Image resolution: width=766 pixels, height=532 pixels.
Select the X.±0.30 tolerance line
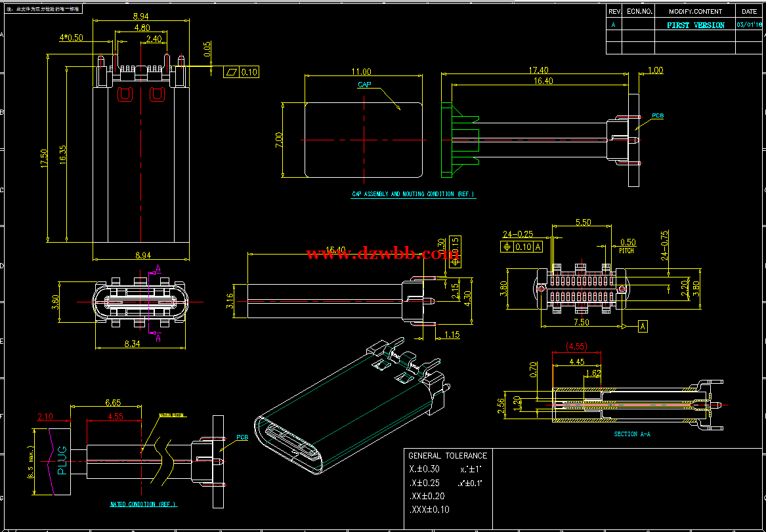click(424, 469)
